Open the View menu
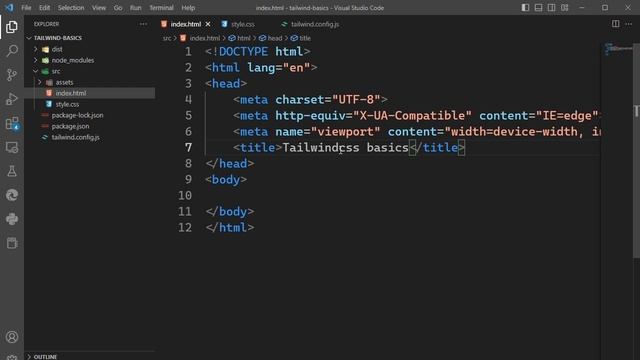 99,8
